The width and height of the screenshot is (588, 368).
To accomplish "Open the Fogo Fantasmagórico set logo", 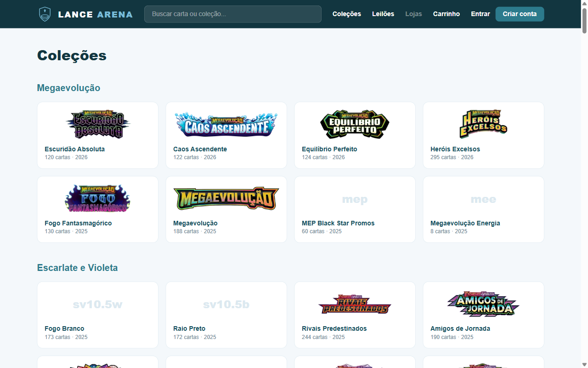I will click(x=98, y=198).
